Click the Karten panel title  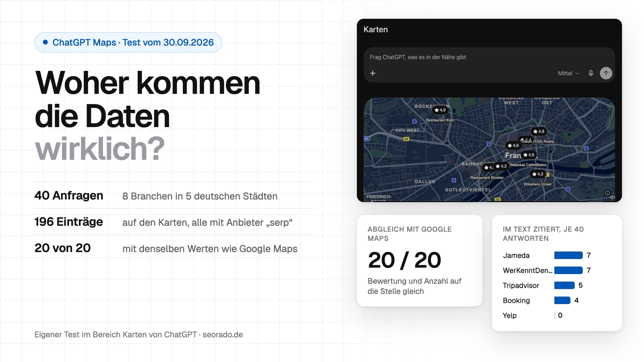[376, 29]
